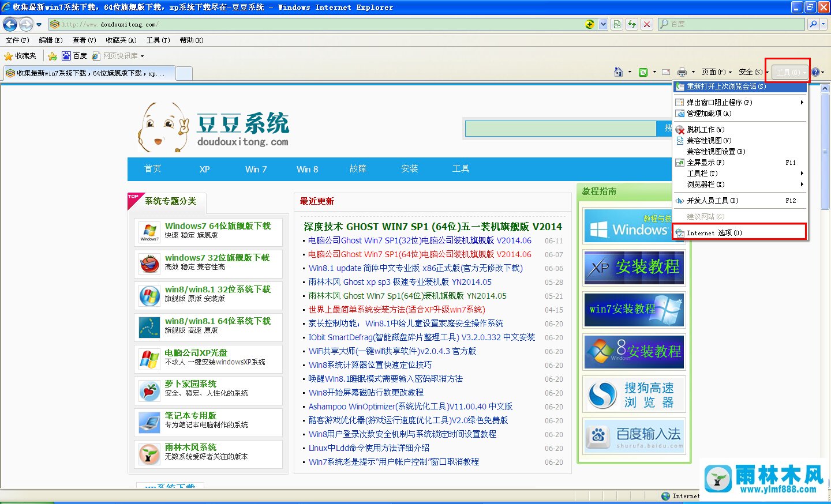Click the 豆豆系统 site logo
Screen dimensions: 831x504
point(214,127)
